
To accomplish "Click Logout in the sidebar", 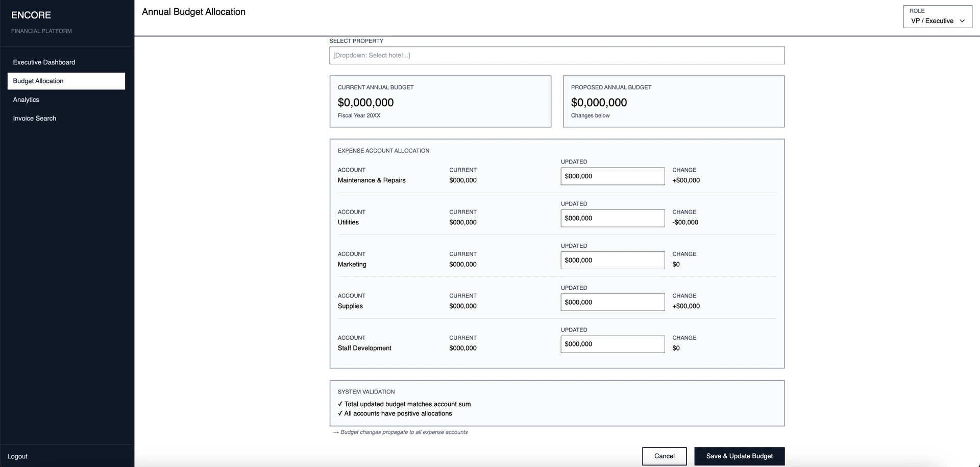I will [17, 456].
